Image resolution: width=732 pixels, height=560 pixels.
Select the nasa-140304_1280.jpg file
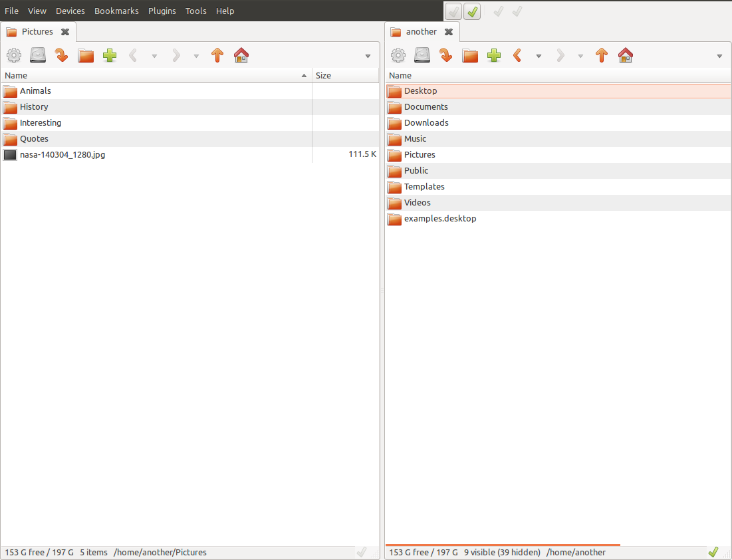tap(62, 155)
